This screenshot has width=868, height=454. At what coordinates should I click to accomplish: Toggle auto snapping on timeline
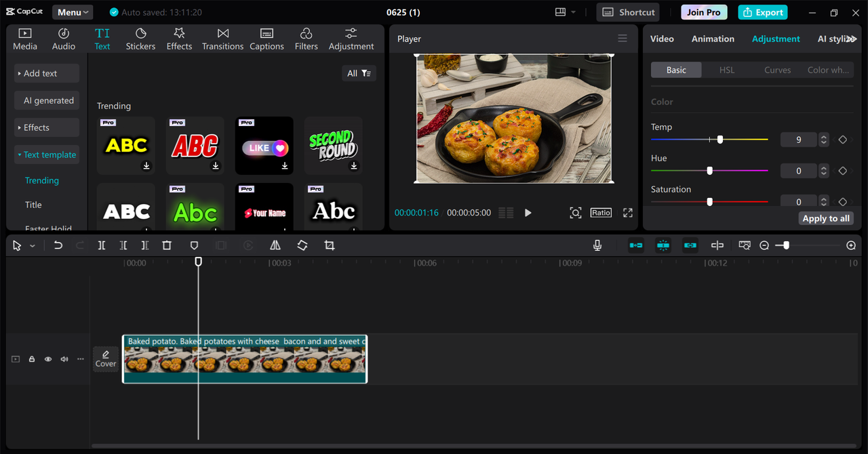point(663,245)
